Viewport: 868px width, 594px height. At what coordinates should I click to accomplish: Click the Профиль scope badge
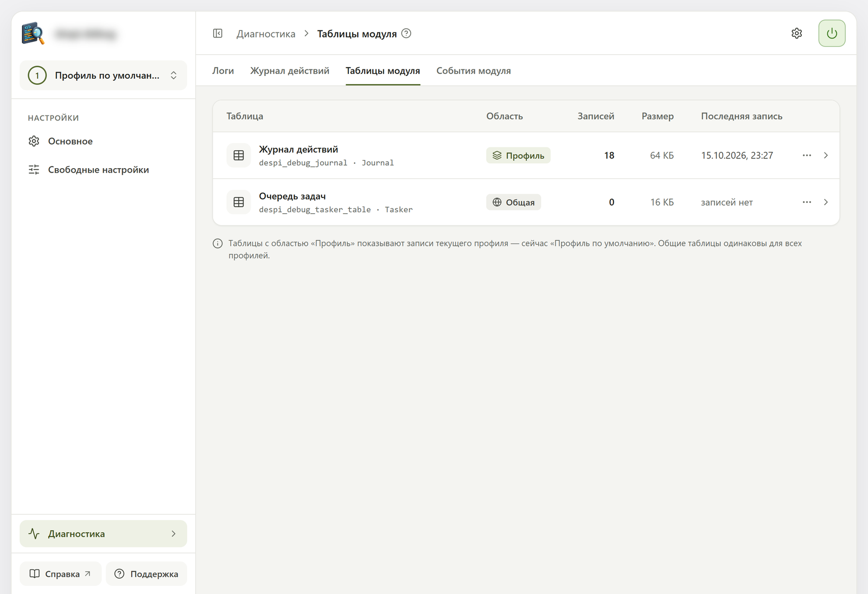[518, 156]
